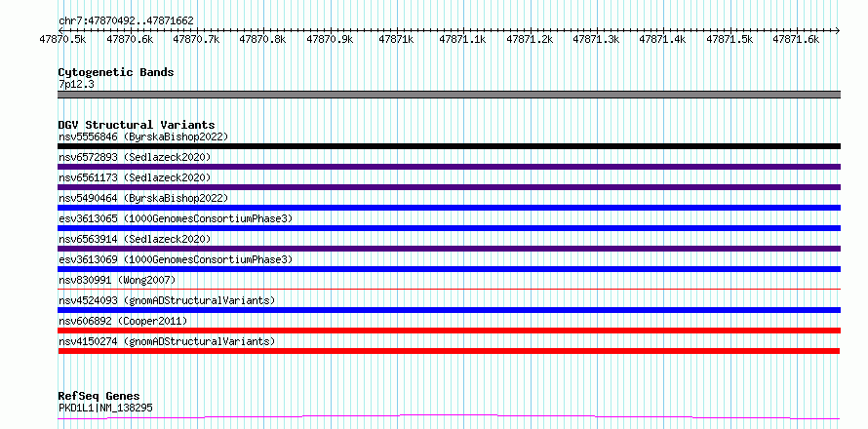The image size is (868, 429).
Task: Open the nsv830991 (Wong2007) label
Action: pos(117,280)
